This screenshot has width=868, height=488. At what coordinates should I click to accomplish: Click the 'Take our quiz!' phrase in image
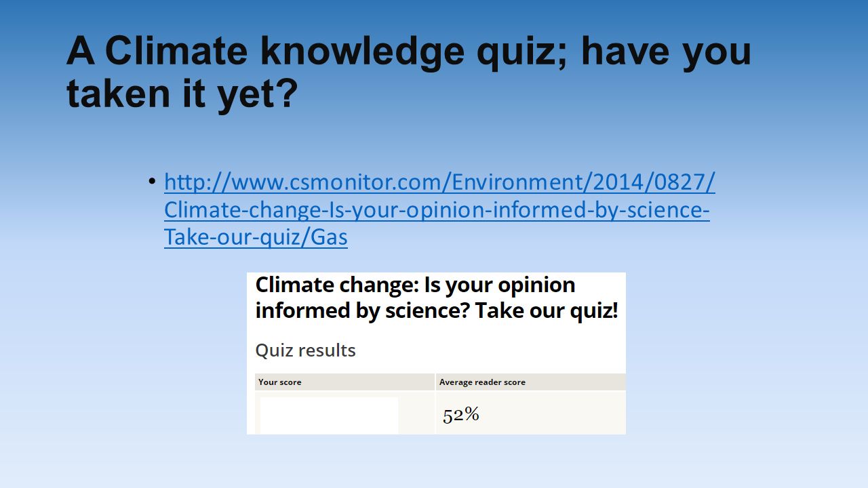547,310
